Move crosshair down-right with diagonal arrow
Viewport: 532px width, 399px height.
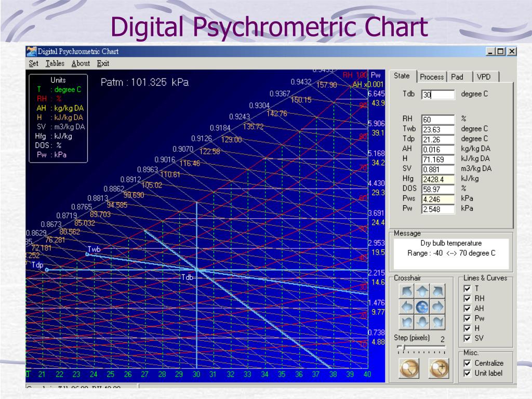(x=437, y=322)
